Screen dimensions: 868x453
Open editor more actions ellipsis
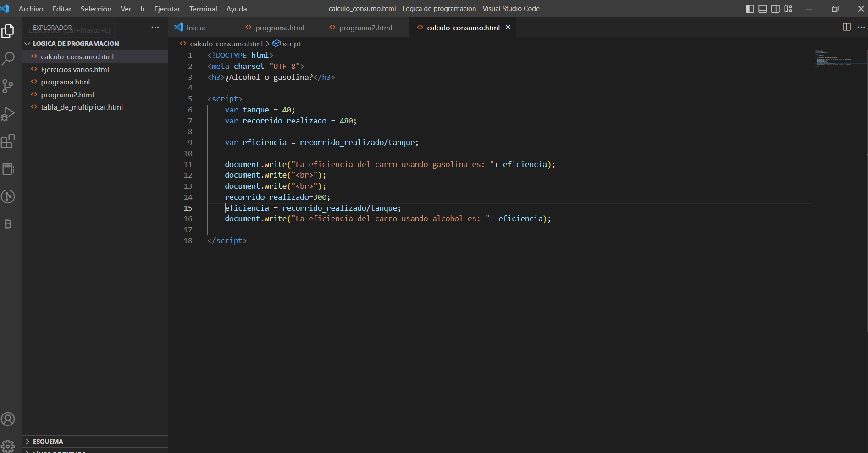[x=861, y=27]
